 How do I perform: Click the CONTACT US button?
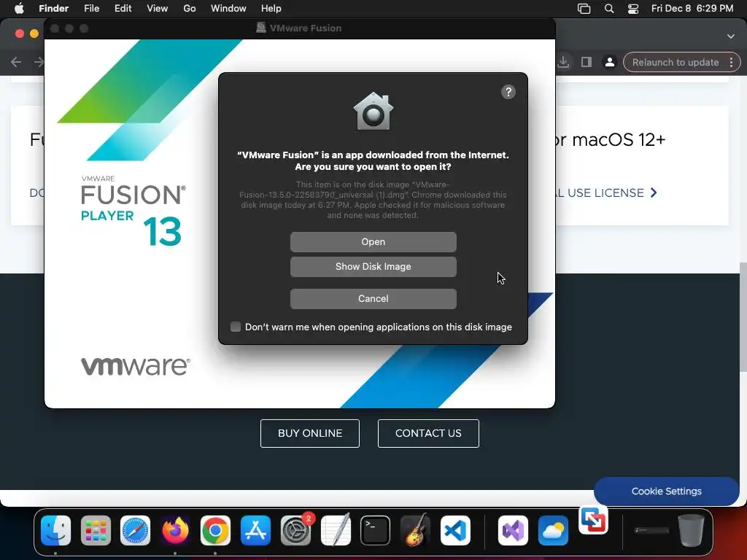428,433
